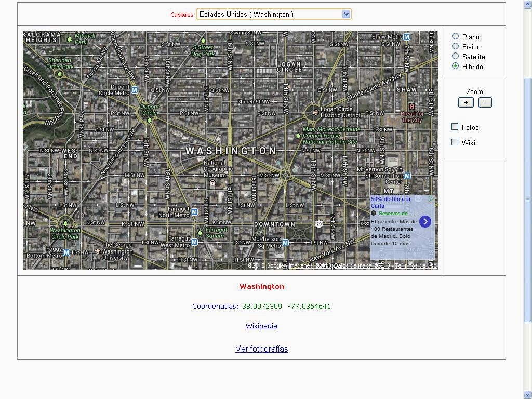The width and height of the screenshot is (532, 399).
Task: Zoom in with the plus button
Action: point(466,102)
